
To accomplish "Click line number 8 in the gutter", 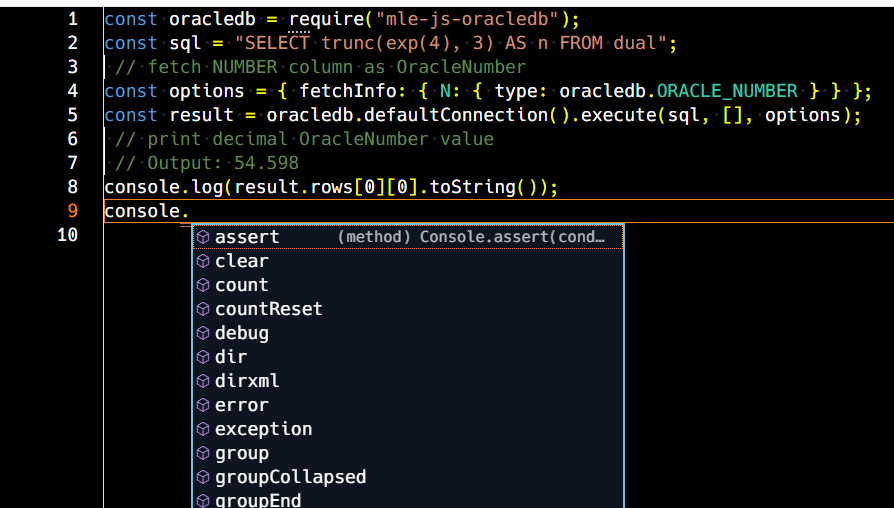I will (x=72, y=187).
